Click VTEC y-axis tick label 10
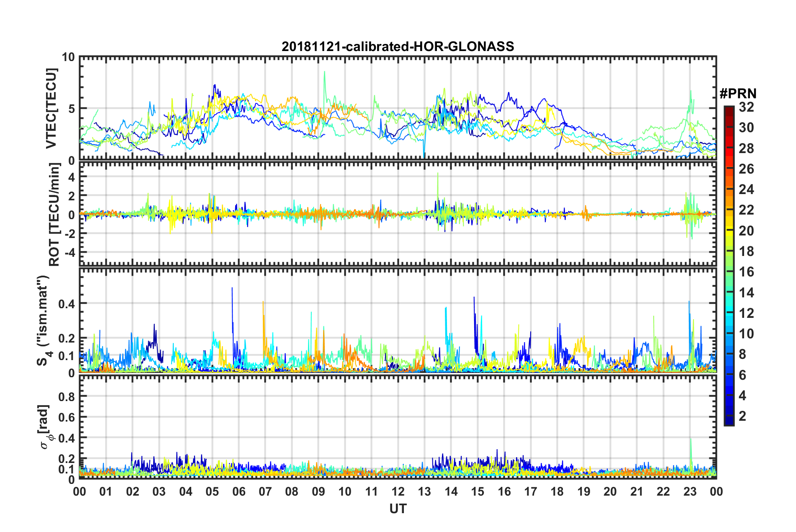This screenshot has height=532, width=796. coord(68,57)
